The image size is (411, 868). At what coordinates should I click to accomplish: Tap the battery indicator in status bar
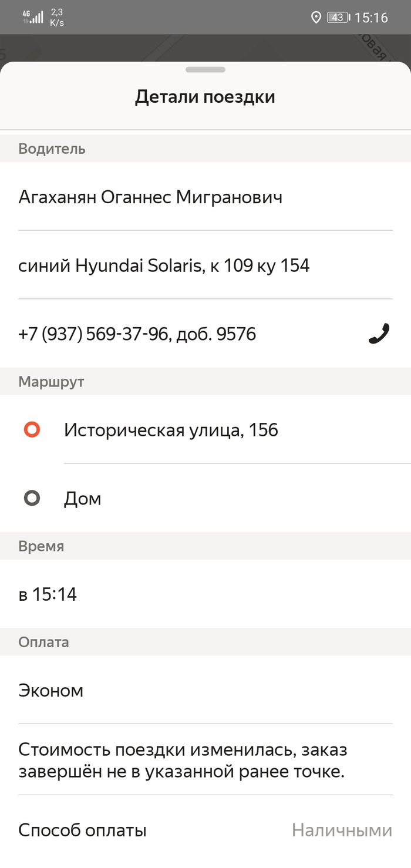(x=338, y=18)
